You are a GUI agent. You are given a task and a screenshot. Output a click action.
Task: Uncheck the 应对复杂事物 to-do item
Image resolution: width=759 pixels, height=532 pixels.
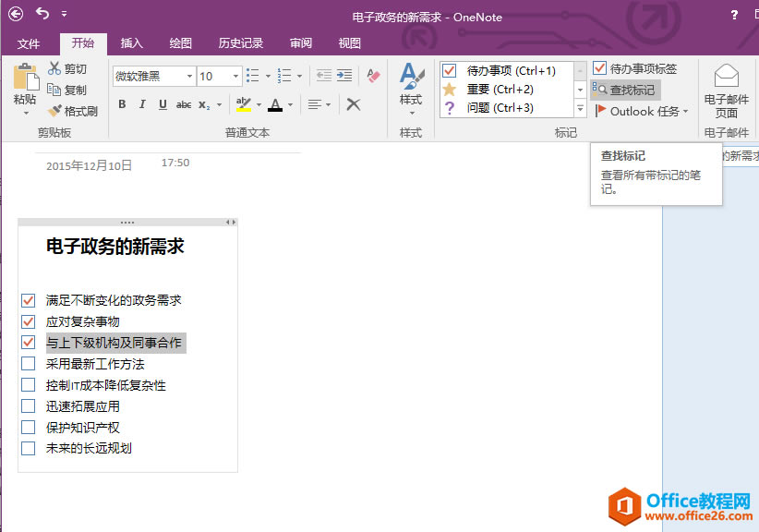click(x=28, y=320)
